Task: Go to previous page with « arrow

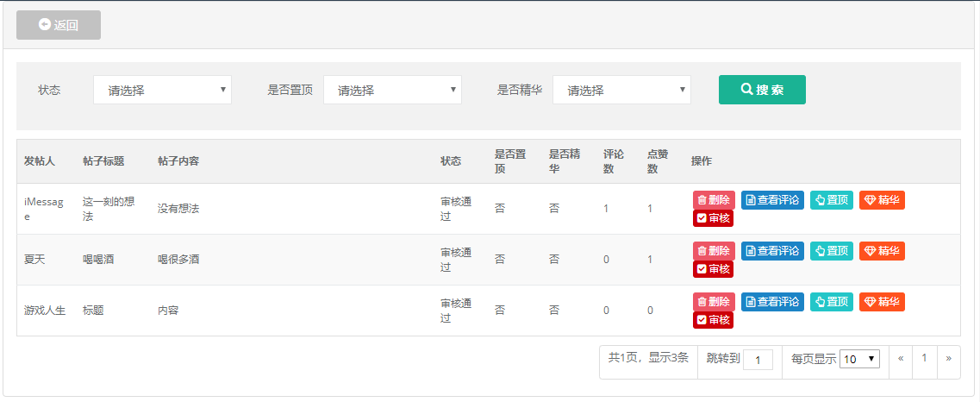Action: click(901, 359)
